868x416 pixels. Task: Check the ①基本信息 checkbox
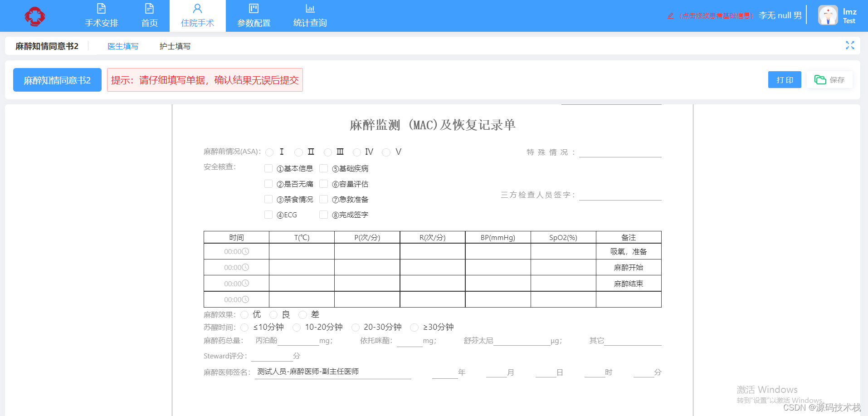(268, 168)
